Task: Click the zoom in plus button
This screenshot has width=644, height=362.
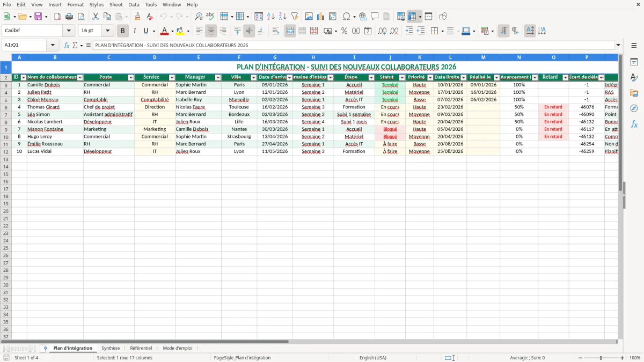Action: [x=623, y=358]
